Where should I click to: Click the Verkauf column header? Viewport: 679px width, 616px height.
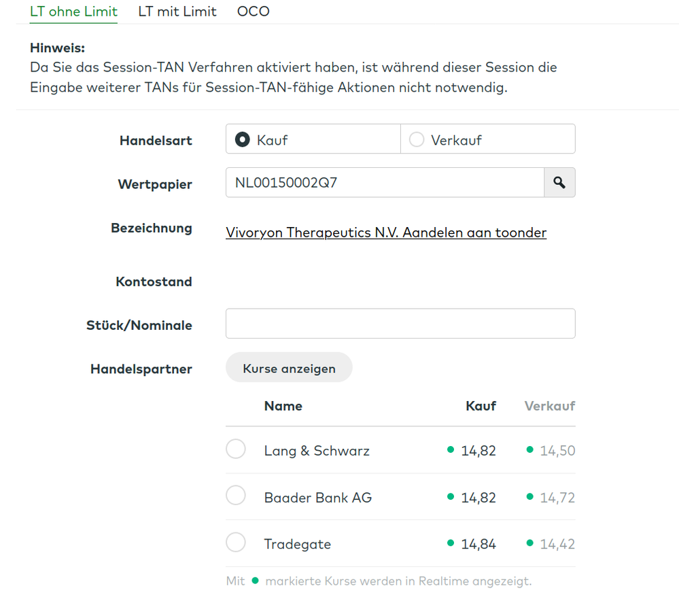coord(550,406)
